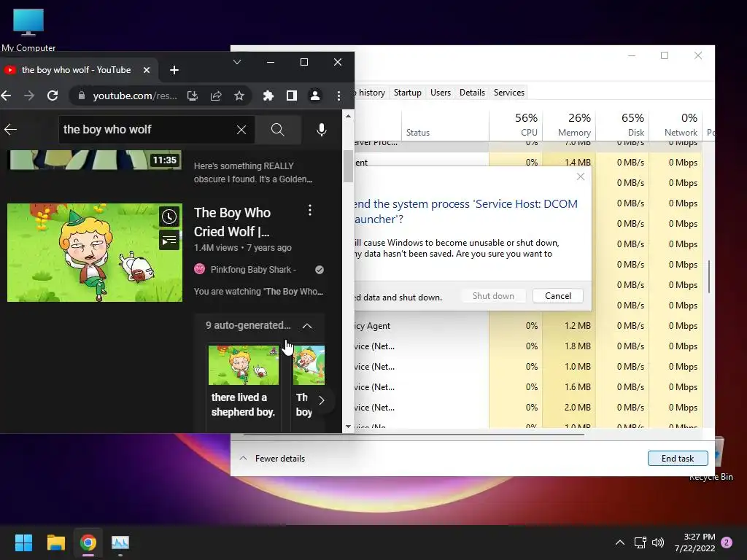Click site lock icon in address bar
This screenshot has height=560, width=747.
(82, 96)
